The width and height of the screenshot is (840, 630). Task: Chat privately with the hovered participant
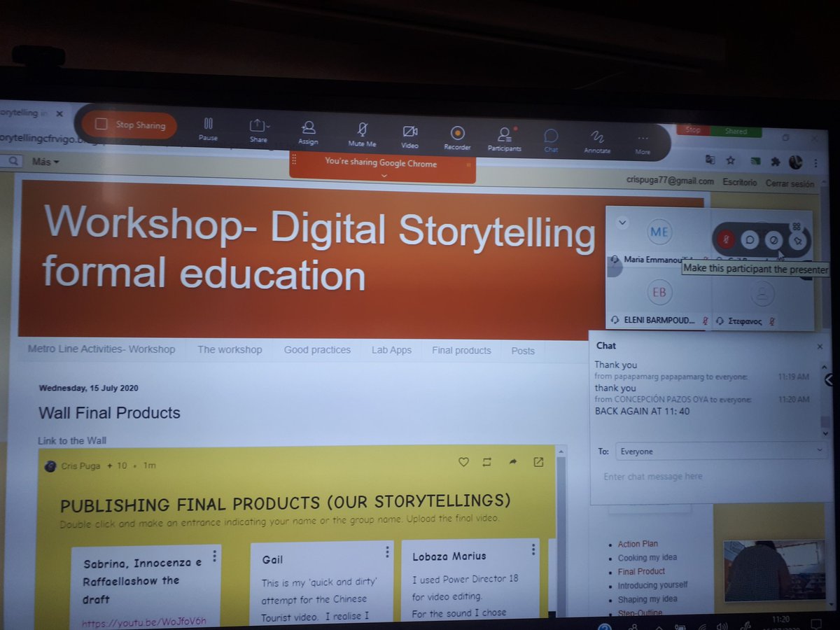[749, 240]
